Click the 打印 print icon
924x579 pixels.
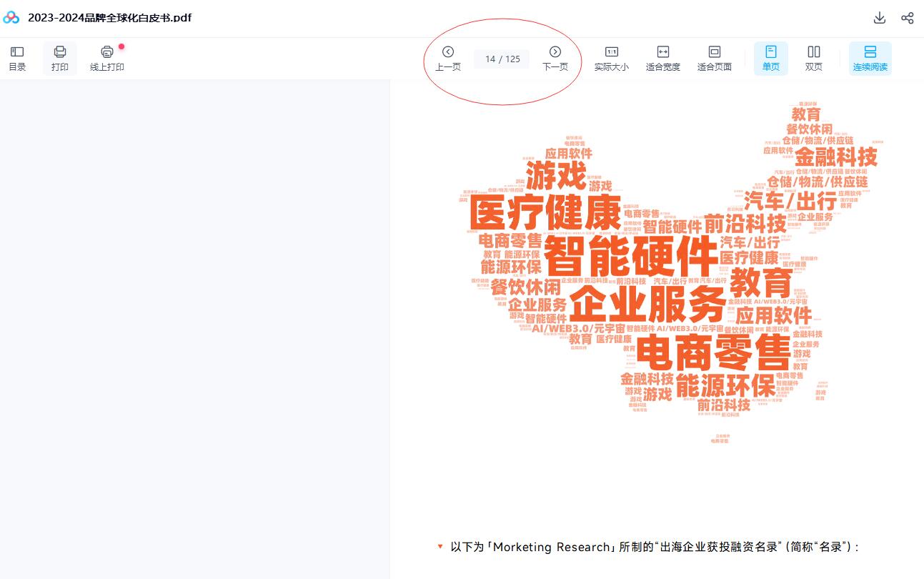tap(60, 58)
